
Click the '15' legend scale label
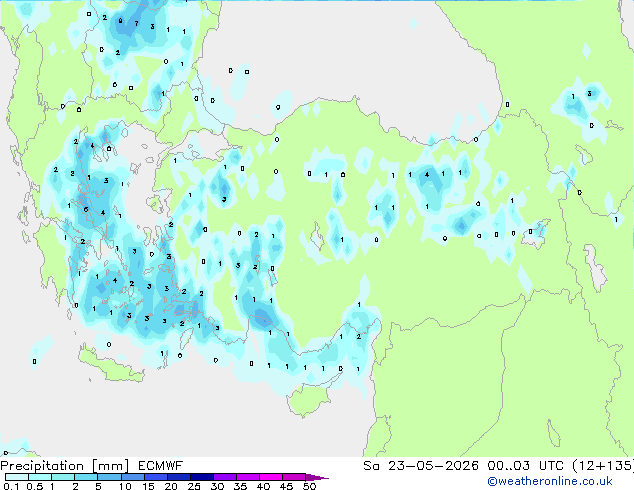pos(148,486)
